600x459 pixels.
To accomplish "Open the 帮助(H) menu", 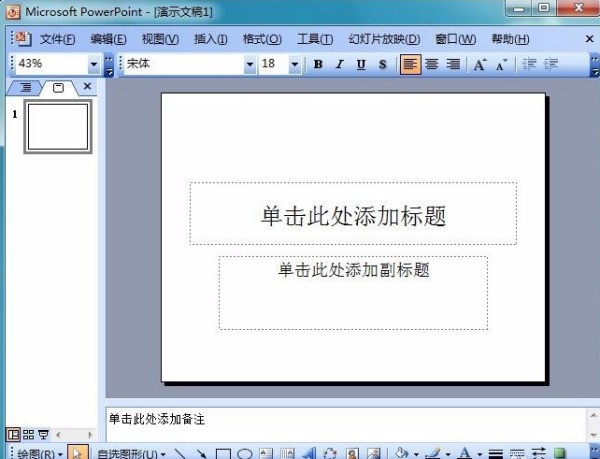I will click(x=510, y=39).
